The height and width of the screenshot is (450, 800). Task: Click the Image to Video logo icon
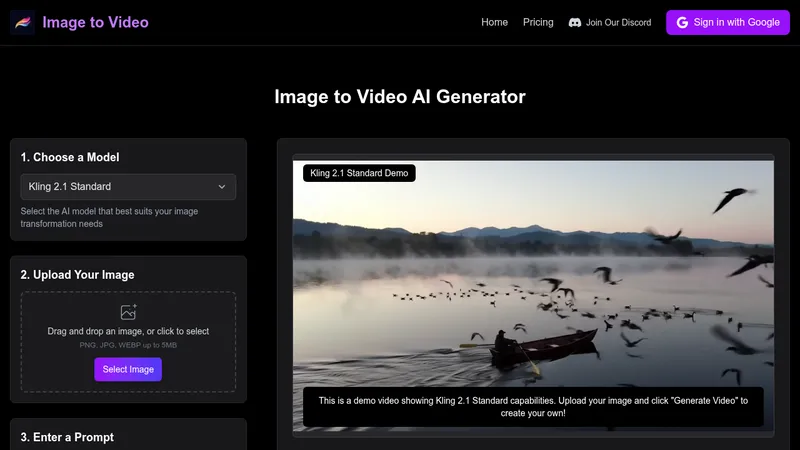point(22,22)
